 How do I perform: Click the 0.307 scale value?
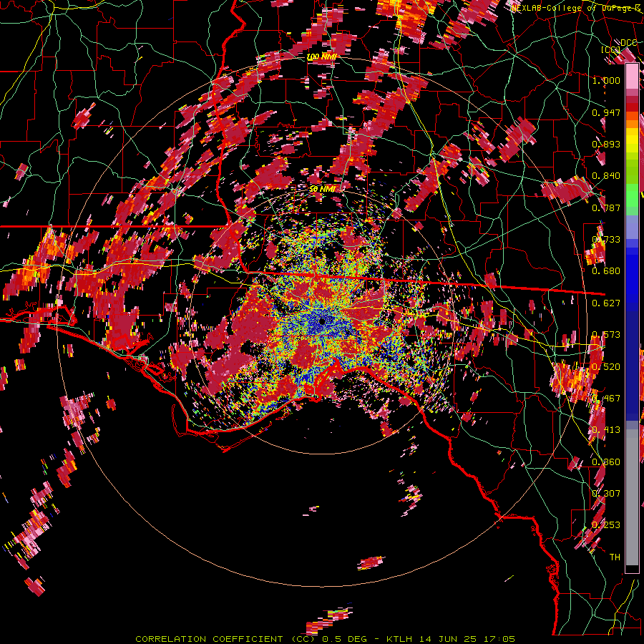pos(606,494)
